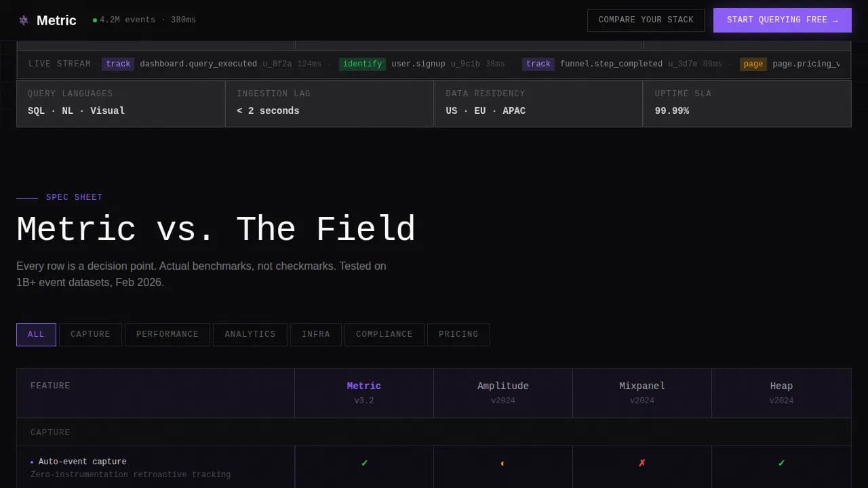Toggle the COMPLIANCE filter
Image resolution: width=868 pixels, height=488 pixels.
[x=384, y=334]
